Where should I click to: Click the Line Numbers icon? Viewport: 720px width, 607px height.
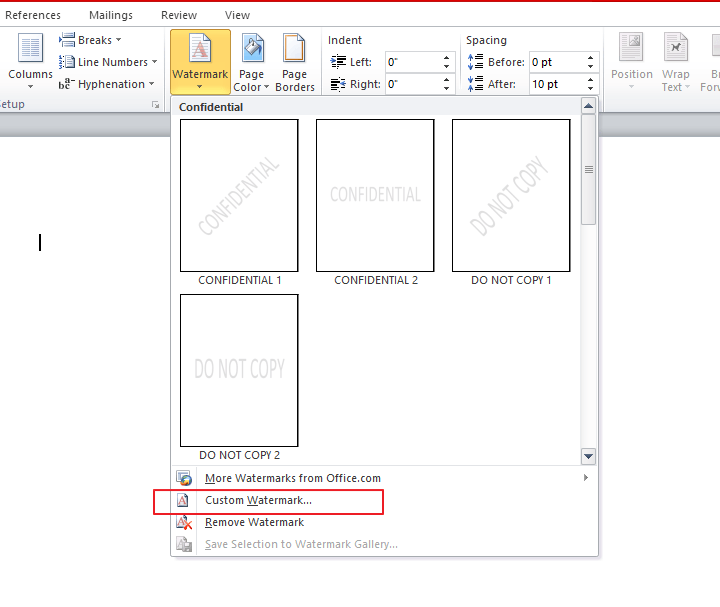point(67,62)
